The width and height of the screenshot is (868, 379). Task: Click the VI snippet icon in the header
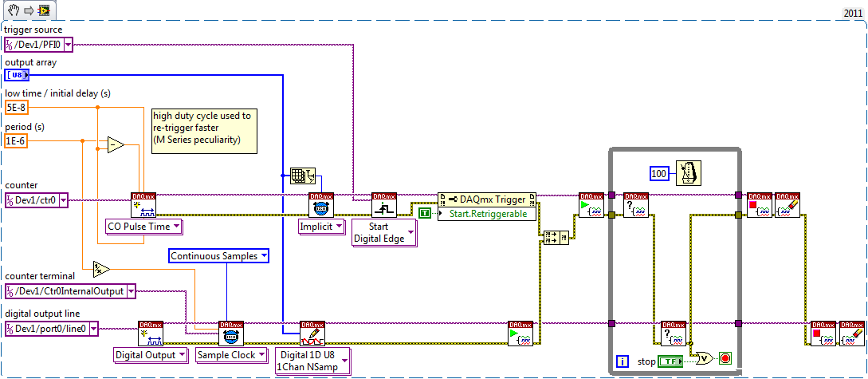tap(45, 10)
